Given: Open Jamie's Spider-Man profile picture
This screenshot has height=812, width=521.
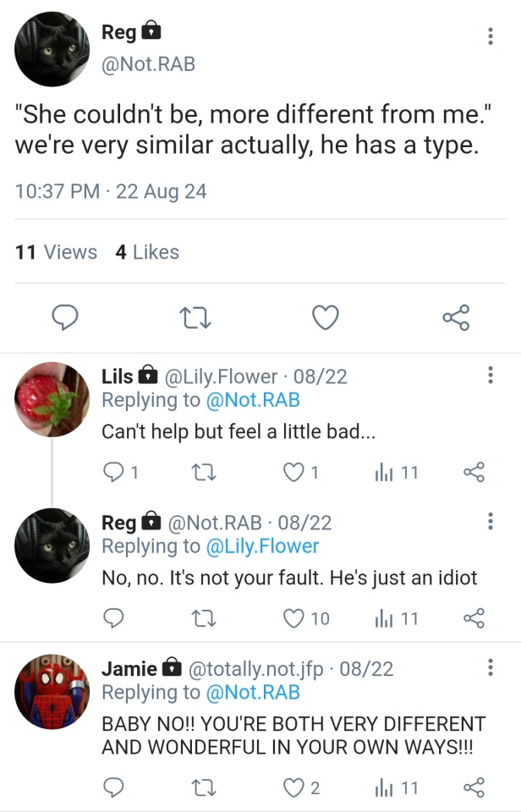Looking at the screenshot, I should (52, 692).
